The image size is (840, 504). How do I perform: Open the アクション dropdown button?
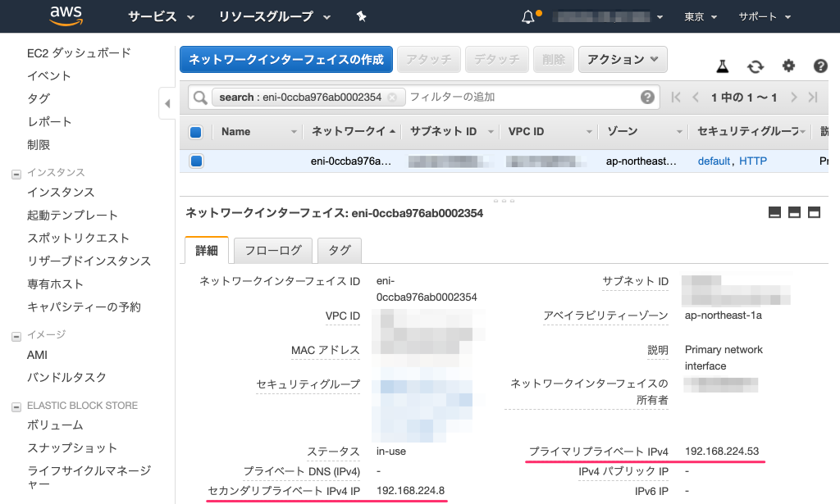point(623,59)
